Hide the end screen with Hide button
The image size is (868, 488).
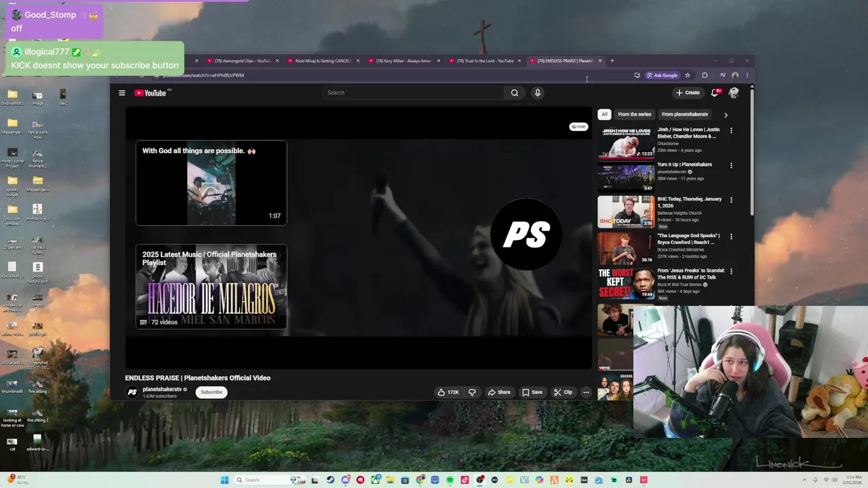pyautogui.click(x=578, y=127)
